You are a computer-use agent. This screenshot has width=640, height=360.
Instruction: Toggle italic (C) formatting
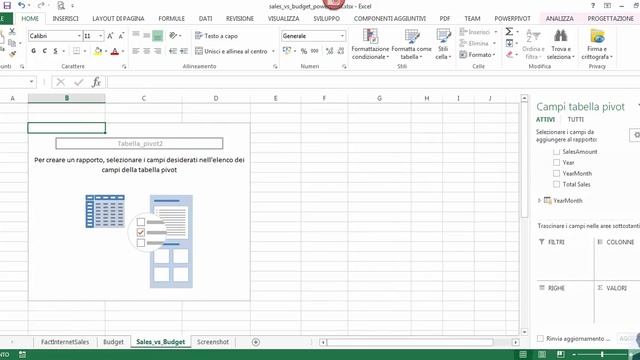coord(44,51)
